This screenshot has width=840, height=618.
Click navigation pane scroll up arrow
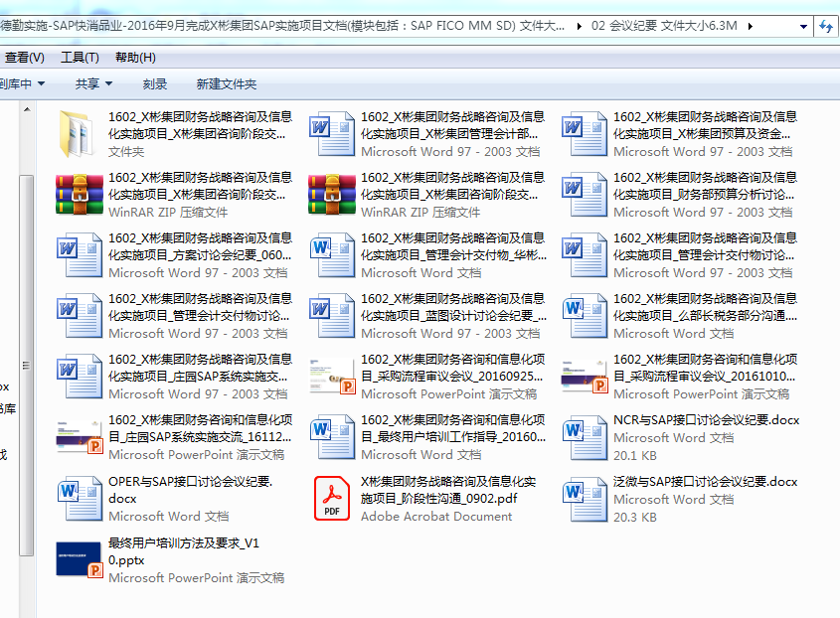(27, 109)
